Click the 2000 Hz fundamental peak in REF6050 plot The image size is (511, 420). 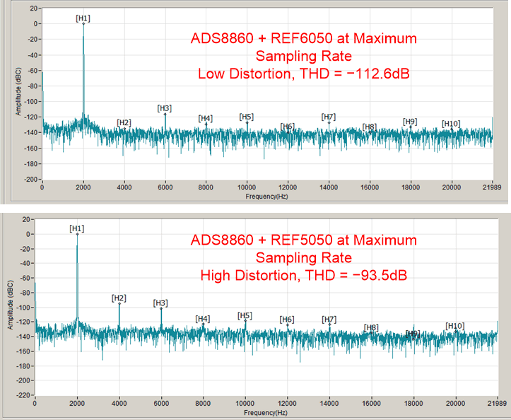point(83,70)
